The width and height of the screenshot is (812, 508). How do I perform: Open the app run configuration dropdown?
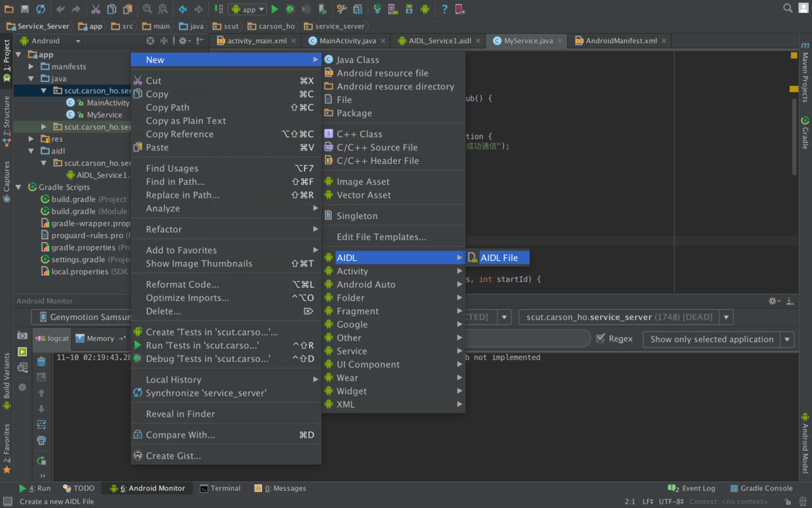click(248, 9)
